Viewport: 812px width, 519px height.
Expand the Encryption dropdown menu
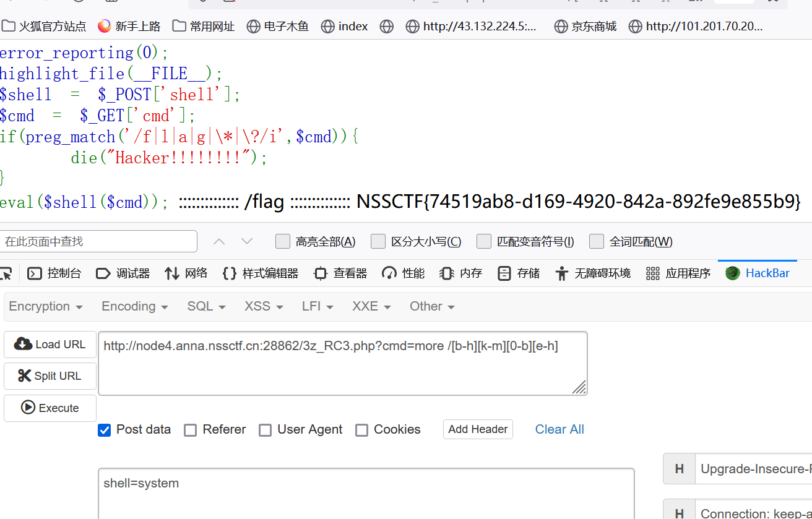46,307
